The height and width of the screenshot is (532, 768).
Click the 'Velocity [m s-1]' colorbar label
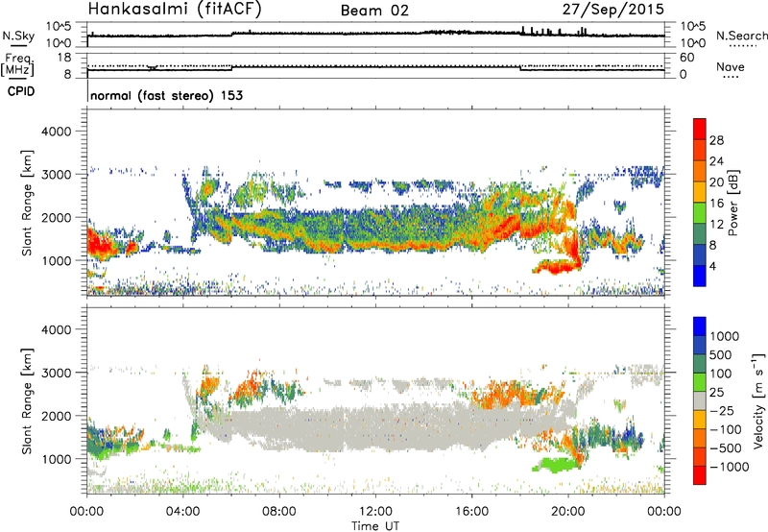(758, 400)
